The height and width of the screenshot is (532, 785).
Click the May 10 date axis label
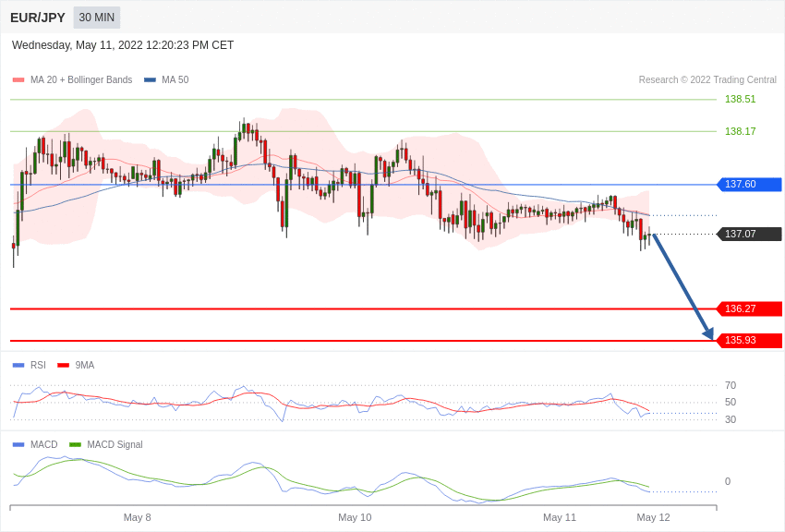pyautogui.click(x=355, y=517)
